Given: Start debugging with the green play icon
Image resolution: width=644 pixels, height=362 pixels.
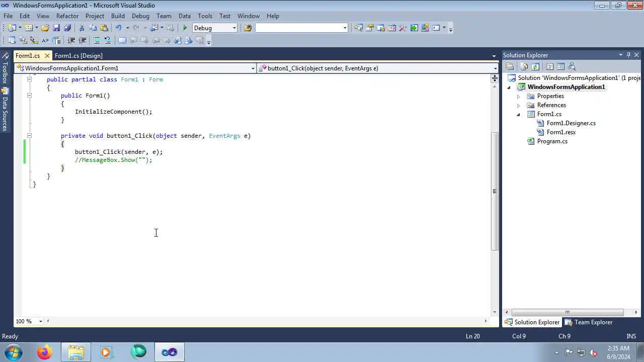Looking at the screenshot, I should click(x=185, y=28).
